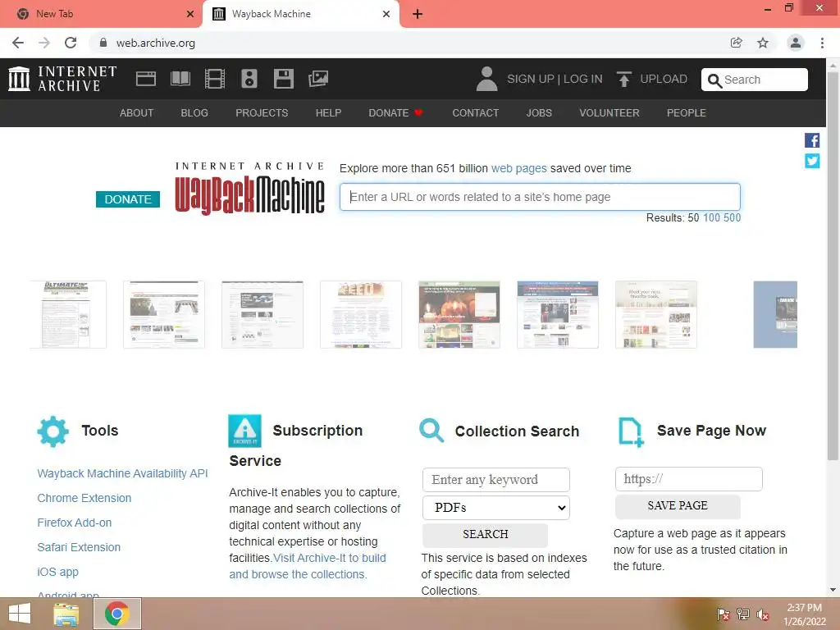Open the CONTACT menu item
The height and width of the screenshot is (630, 840).
click(475, 113)
